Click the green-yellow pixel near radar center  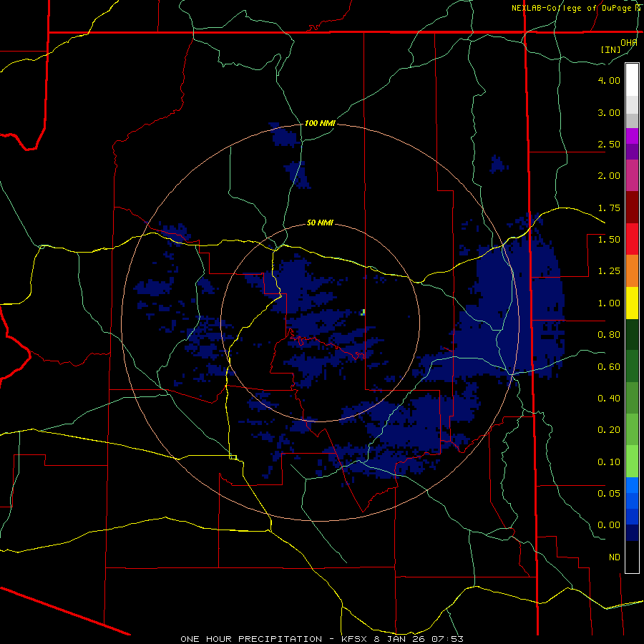click(363, 313)
